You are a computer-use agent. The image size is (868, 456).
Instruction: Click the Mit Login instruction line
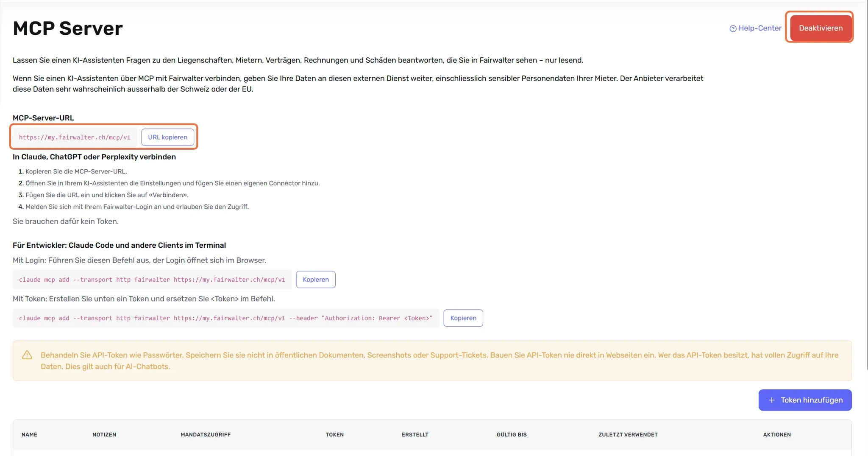click(x=139, y=260)
